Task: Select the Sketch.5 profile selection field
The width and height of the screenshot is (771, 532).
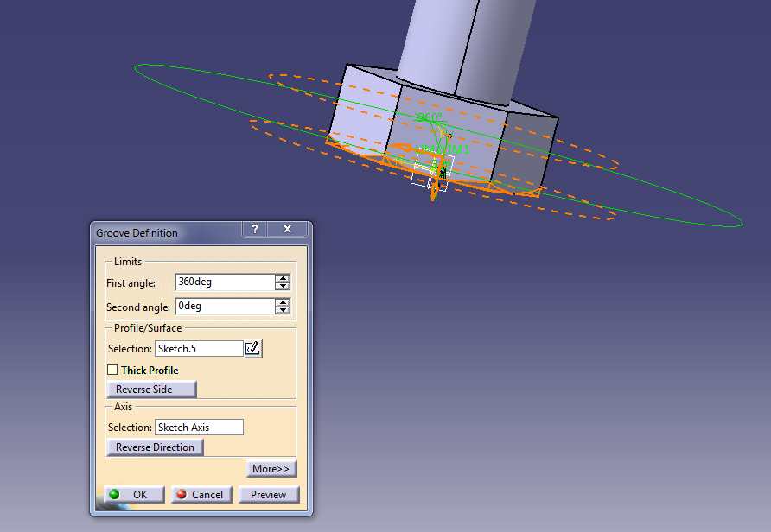Action: [198, 348]
